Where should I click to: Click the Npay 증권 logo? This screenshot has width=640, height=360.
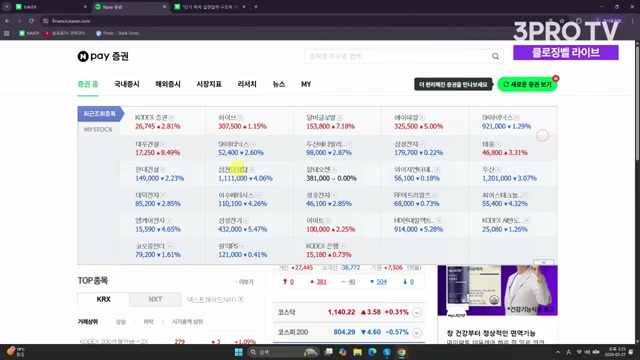click(103, 56)
